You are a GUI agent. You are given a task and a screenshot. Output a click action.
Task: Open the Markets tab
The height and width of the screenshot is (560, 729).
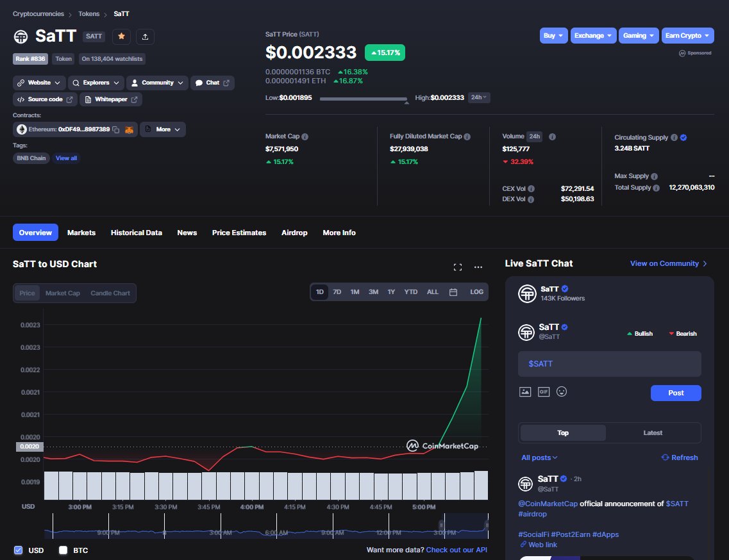click(x=81, y=233)
